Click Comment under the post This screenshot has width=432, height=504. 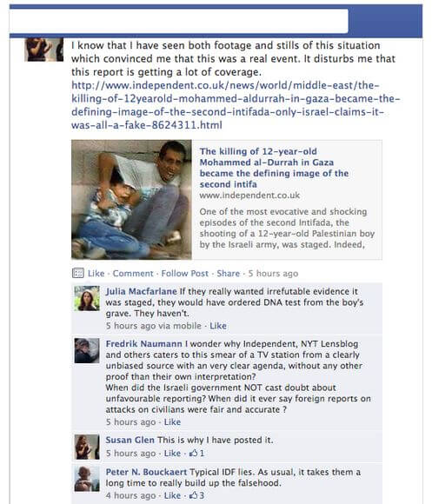coord(133,273)
